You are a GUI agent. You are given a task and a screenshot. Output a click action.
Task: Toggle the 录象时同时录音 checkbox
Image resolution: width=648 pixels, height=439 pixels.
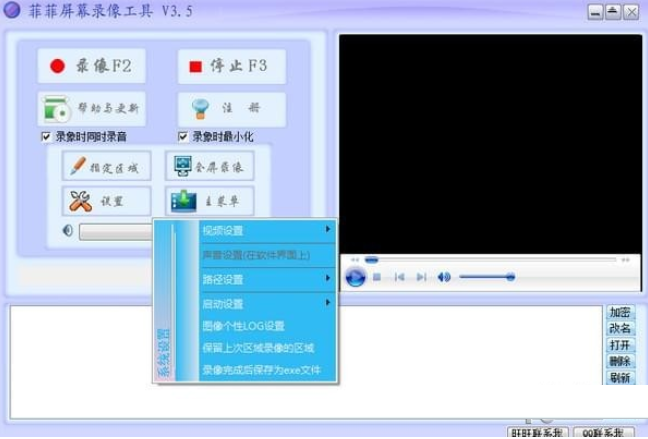[x=46, y=137]
